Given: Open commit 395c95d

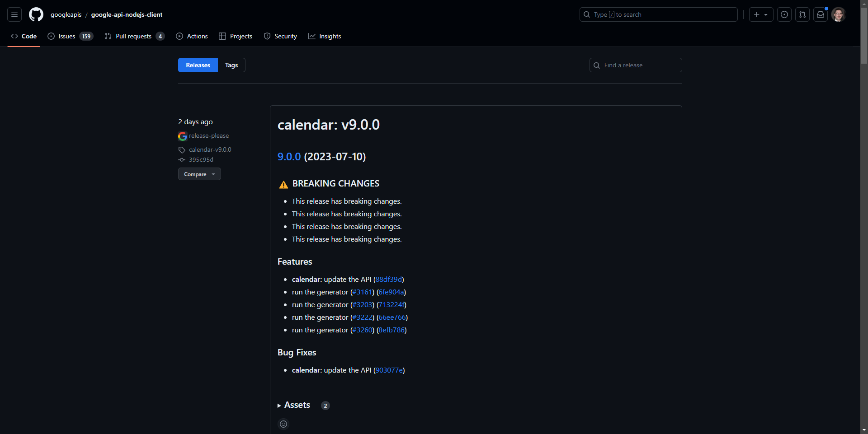Looking at the screenshot, I should (x=201, y=159).
